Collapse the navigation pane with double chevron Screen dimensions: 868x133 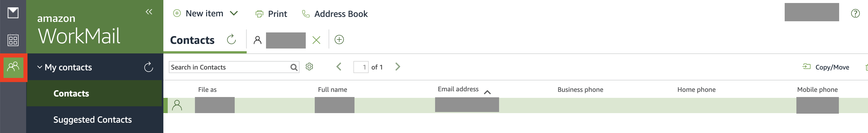149,12
